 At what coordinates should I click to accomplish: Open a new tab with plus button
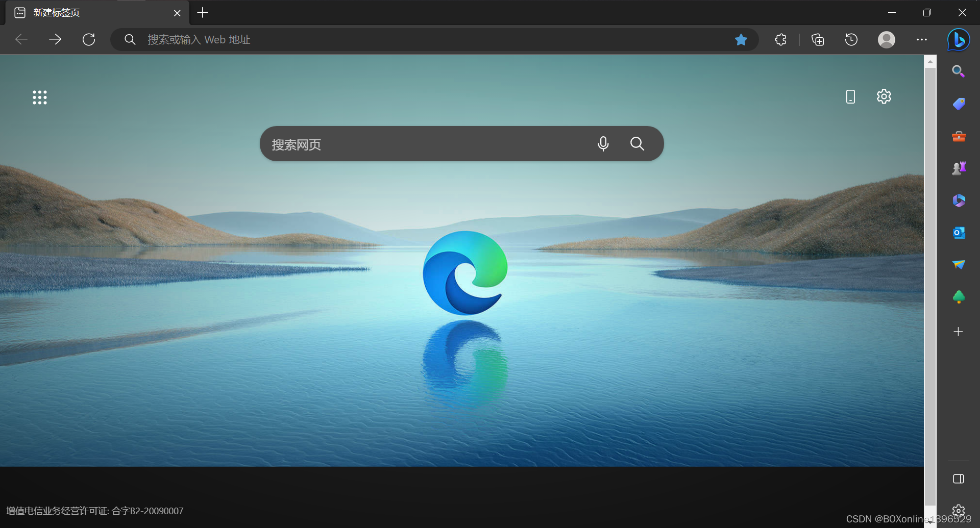(203, 13)
